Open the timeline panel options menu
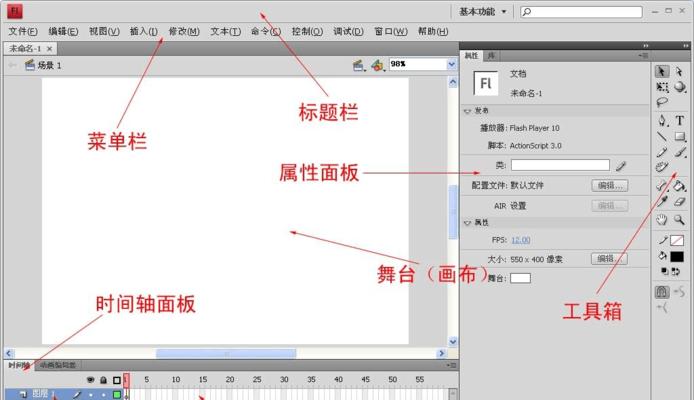The image size is (694, 400). coord(451,365)
